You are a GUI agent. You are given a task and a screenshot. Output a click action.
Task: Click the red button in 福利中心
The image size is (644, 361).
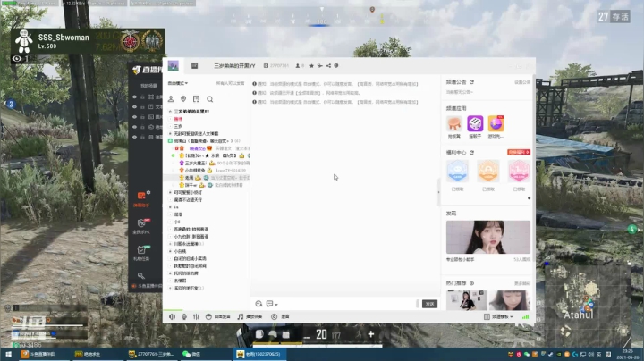pyautogui.click(x=519, y=152)
